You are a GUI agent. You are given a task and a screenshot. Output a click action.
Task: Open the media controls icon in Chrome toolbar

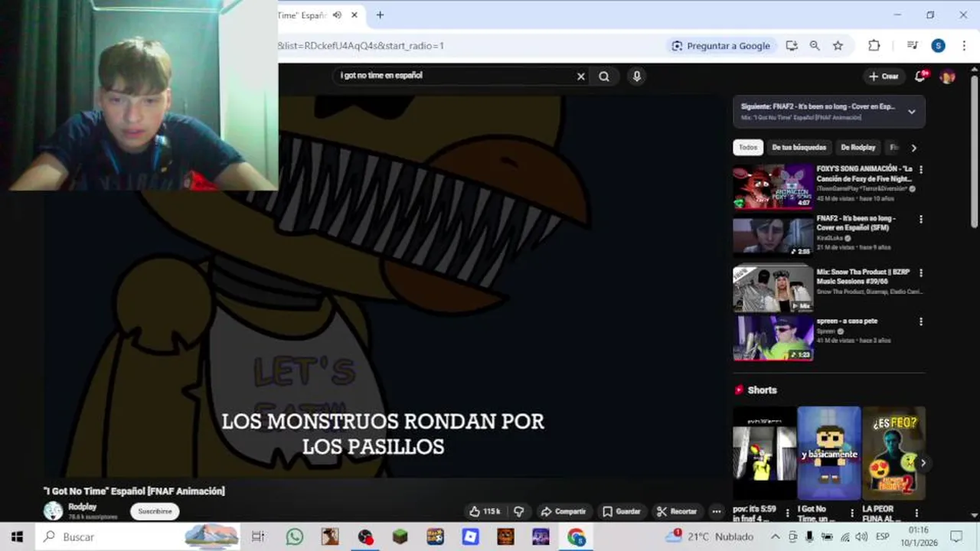(x=912, y=46)
